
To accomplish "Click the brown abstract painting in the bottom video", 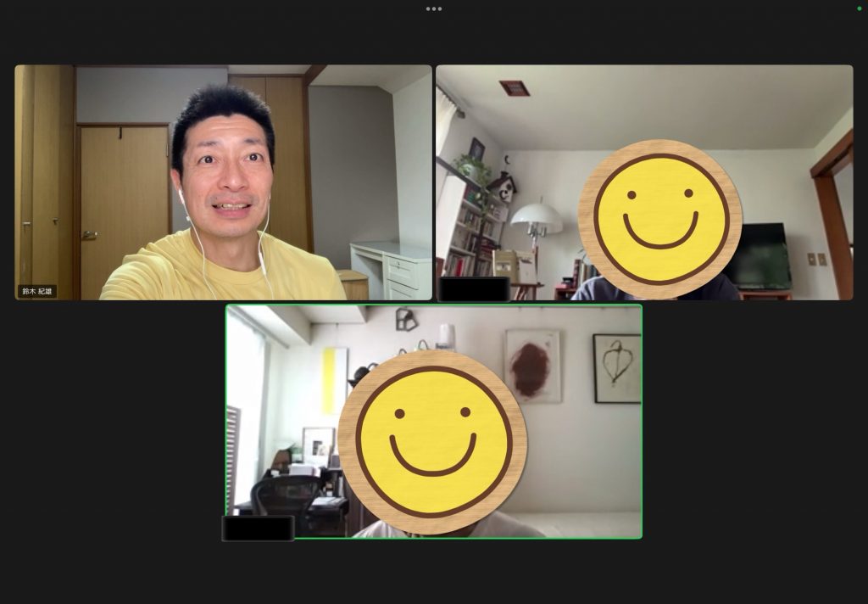I will pos(531,367).
